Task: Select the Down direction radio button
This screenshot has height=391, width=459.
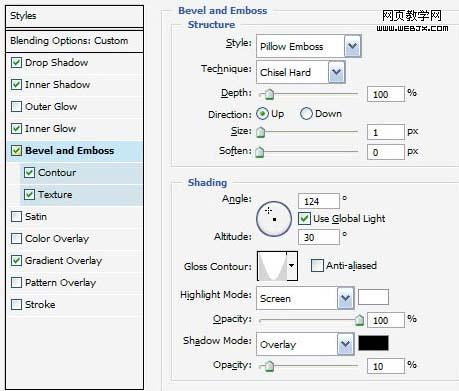Action: (306, 114)
